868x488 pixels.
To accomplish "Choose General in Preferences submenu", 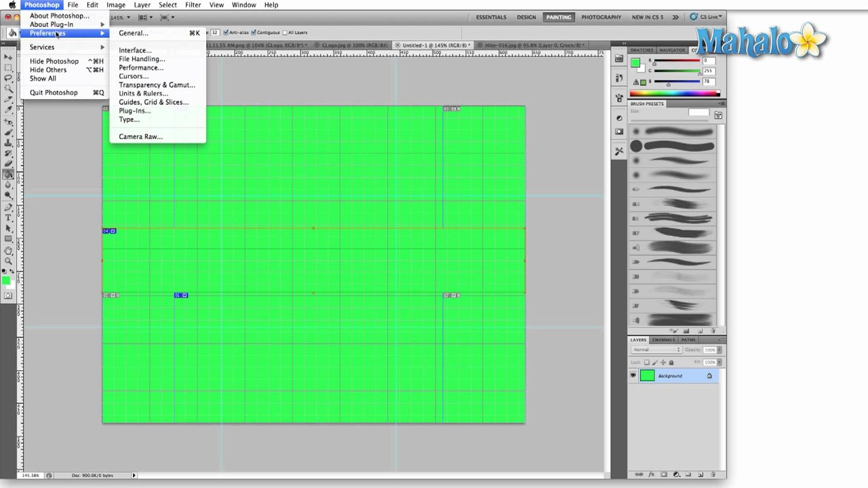I will pos(157,33).
